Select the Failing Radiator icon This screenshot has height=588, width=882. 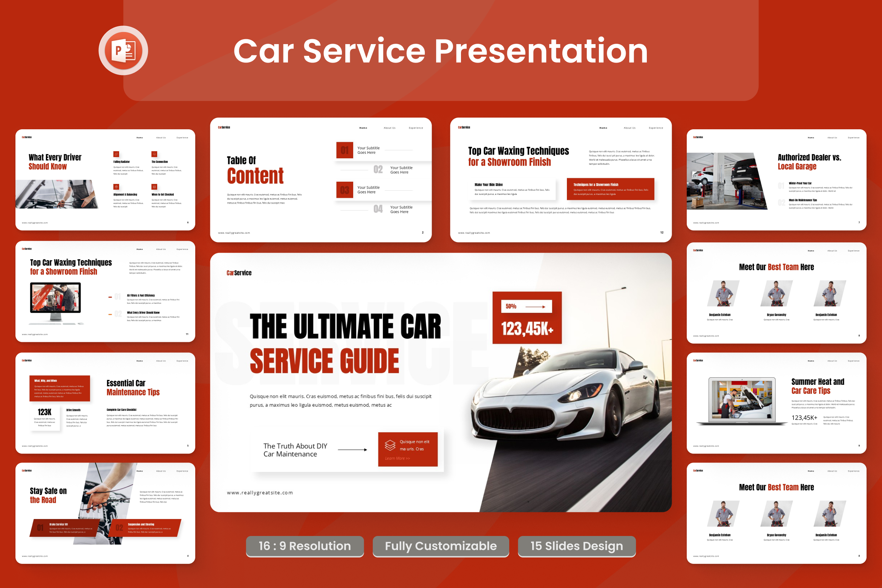[x=116, y=154]
